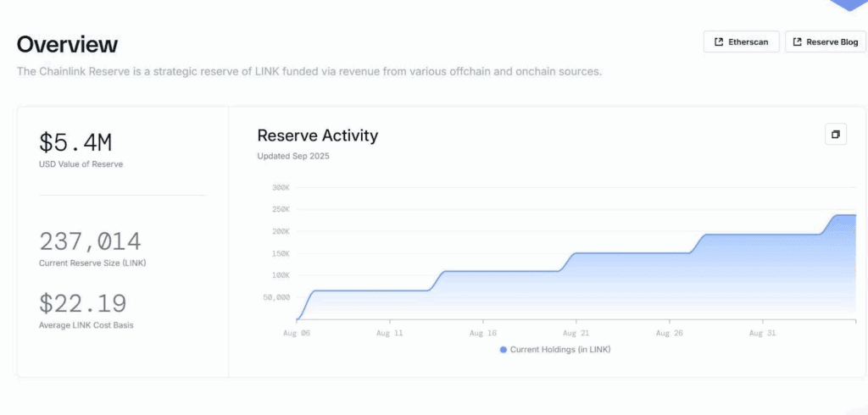
Task: Click the Aug 06 x-axis label
Action: tap(297, 334)
